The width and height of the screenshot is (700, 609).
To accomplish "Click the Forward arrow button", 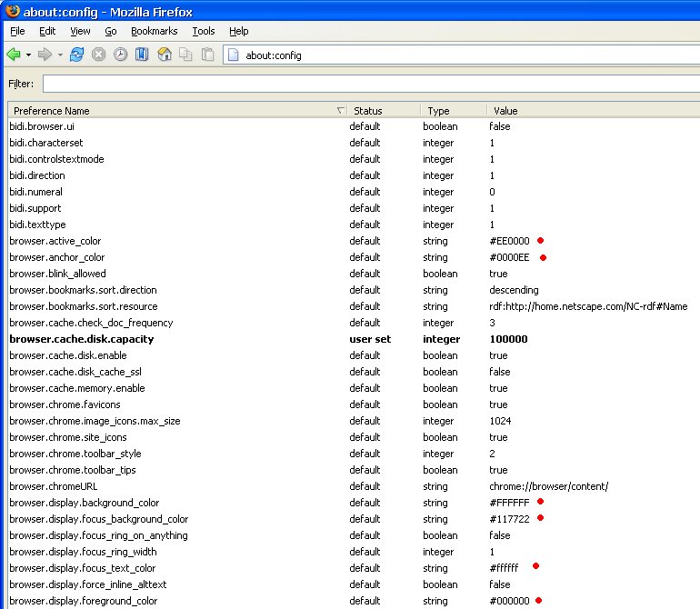I will (45, 55).
